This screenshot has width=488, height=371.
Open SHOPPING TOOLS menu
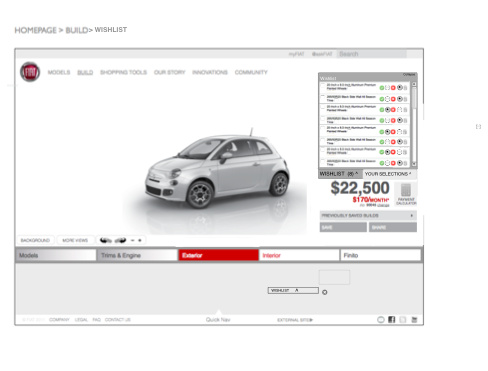pyautogui.click(x=123, y=72)
